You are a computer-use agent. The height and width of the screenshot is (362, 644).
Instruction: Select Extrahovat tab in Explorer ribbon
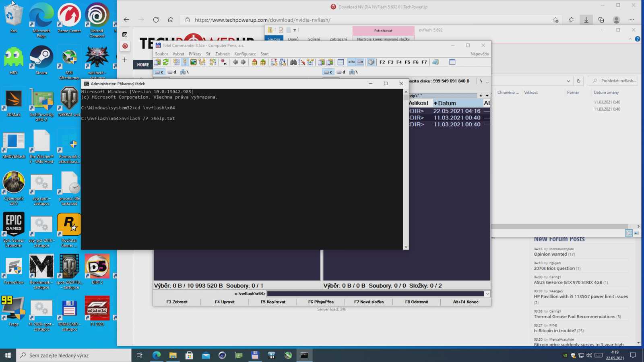[383, 31]
